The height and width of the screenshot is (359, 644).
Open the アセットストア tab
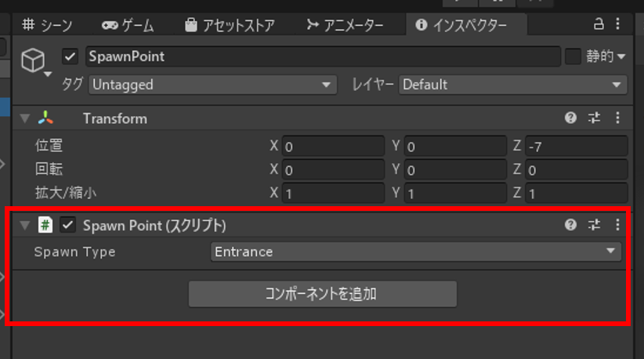click(x=230, y=25)
